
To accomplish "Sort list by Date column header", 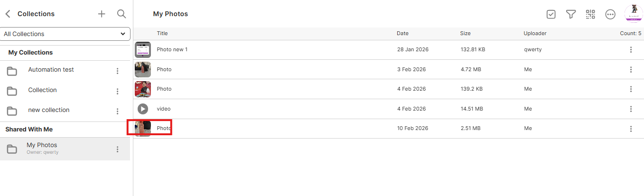I will pos(402,34).
